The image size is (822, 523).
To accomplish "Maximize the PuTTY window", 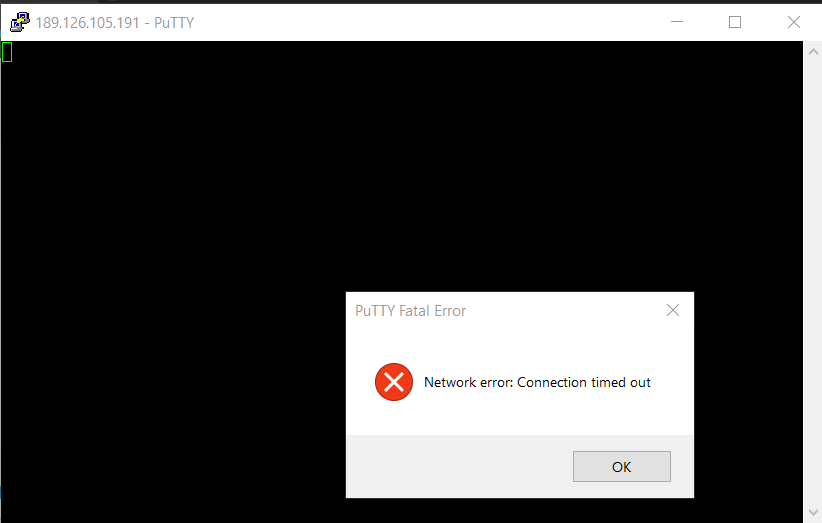I will tap(735, 22).
